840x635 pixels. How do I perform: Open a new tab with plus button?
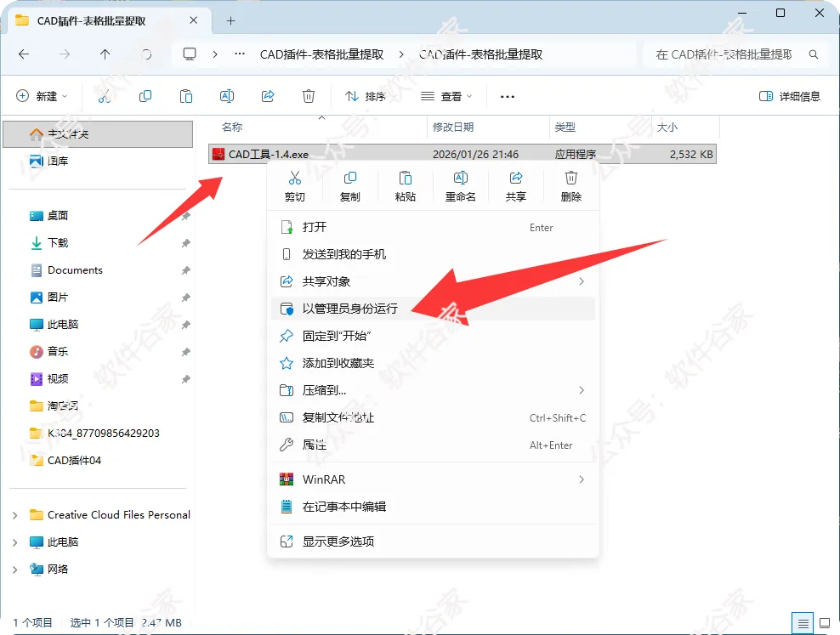click(x=231, y=21)
